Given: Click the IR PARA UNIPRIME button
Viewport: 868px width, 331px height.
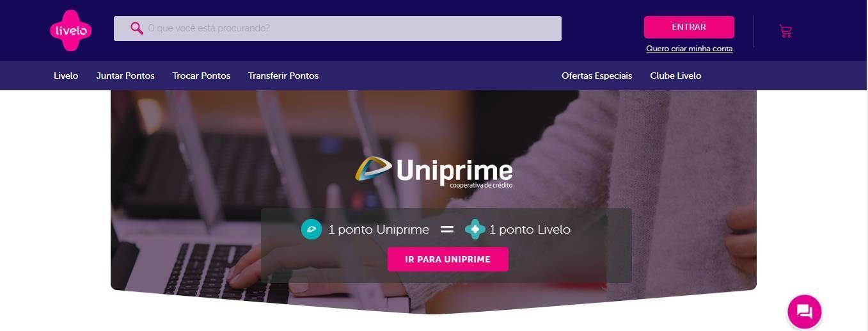Looking at the screenshot, I should coord(448,259).
